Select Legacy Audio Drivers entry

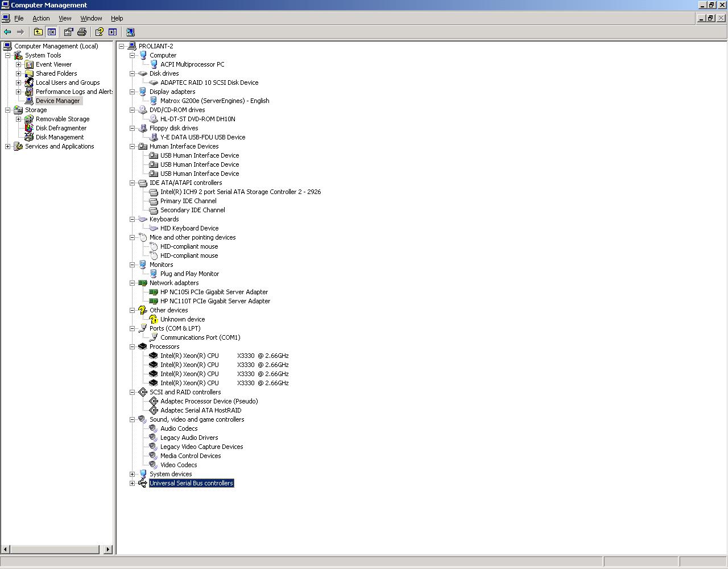click(x=189, y=438)
